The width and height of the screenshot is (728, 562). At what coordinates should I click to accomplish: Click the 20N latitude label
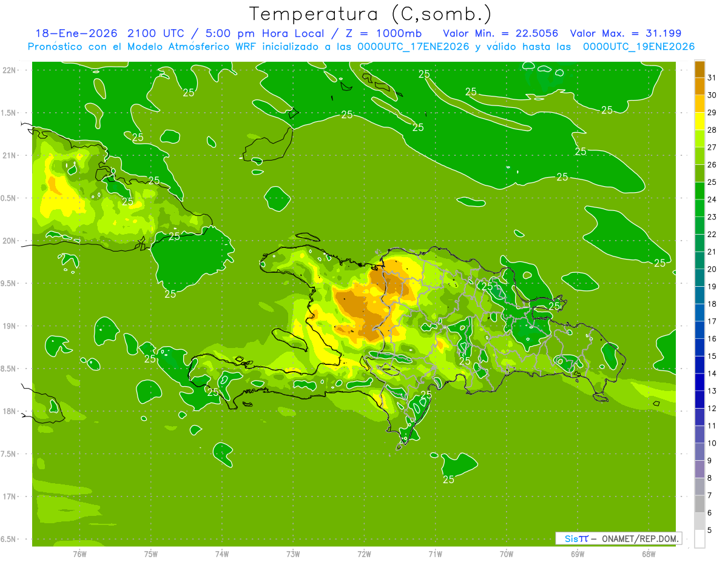coord(10,241)
